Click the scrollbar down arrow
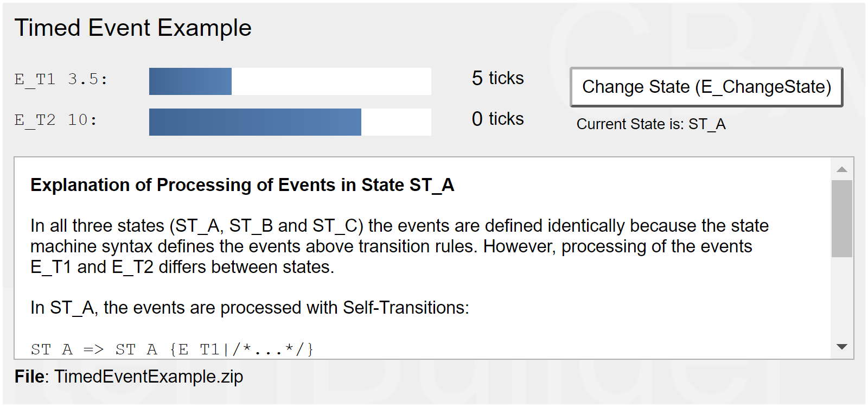Image resolution: width=868 pixels, height=407 pixels. click(842, 347)
